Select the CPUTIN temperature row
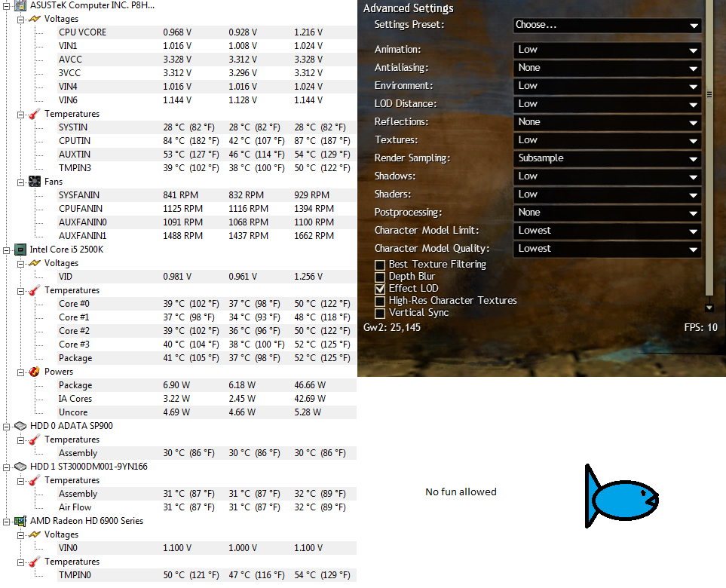This screenshot has width=726, height=588. (x=207, y=141)
